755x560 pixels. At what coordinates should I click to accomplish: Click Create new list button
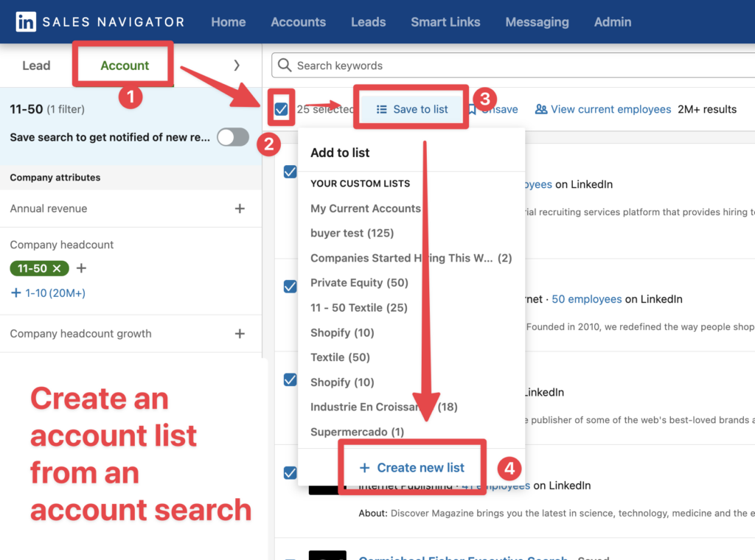coord(411,468)
